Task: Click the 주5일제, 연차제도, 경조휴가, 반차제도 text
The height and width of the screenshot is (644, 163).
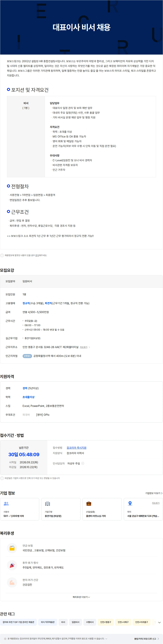Action: (43, 568)
